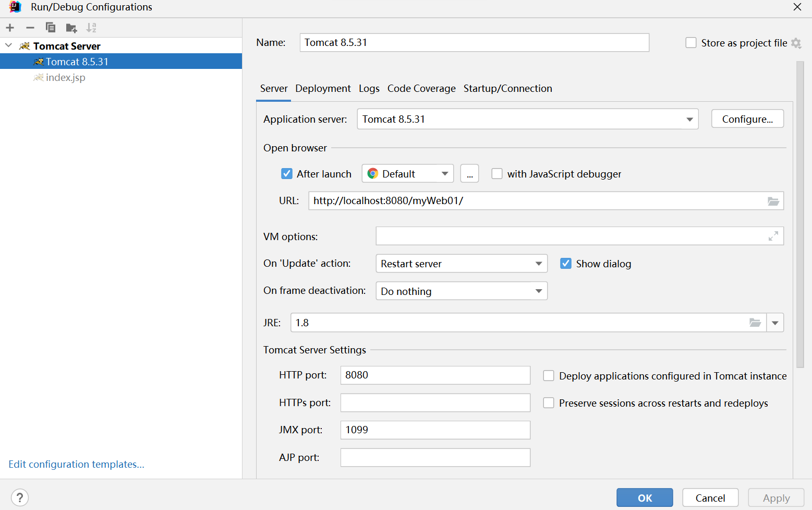Click the Configure... button

tap(747, 119)
